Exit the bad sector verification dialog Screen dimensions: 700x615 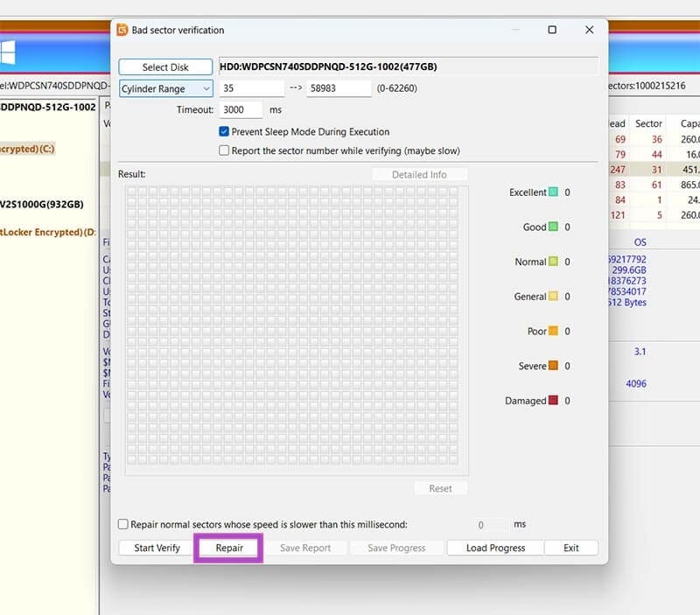[x=571, y=548]
